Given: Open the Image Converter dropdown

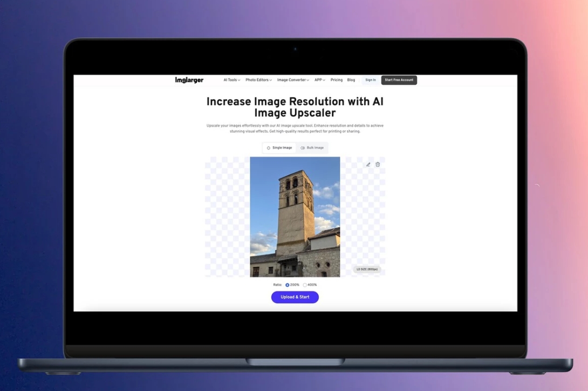Looking at the screenshot, I should click(293, 80).
